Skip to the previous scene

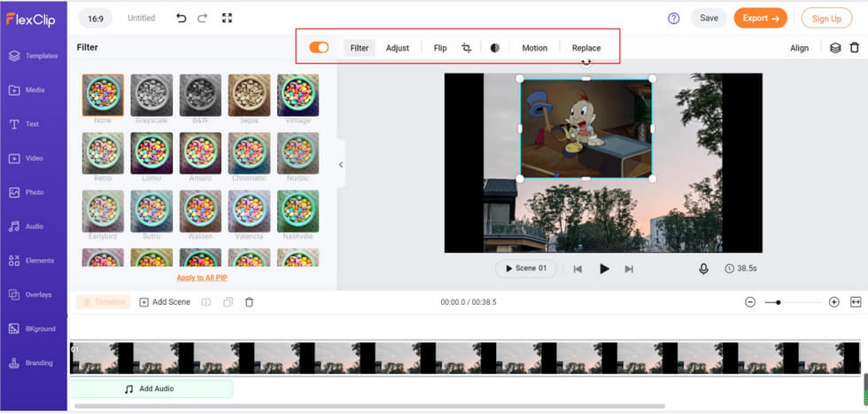(x=577, y=269)
